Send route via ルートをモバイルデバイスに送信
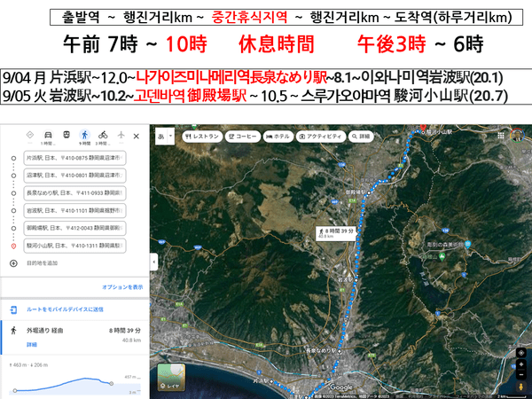Screen dimensions: 532x399 click(64, 309)
